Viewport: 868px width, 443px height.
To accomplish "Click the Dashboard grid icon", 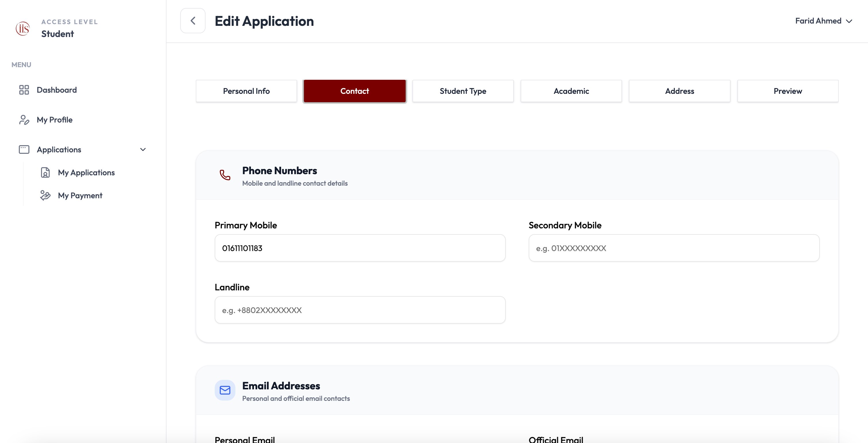I will click(x=24, y=90).
